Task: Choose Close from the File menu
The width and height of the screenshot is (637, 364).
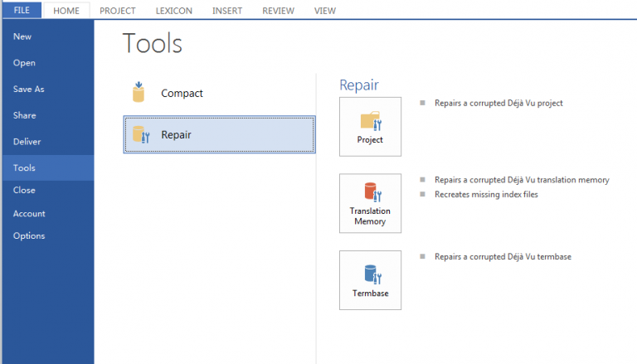Action: tap(24, 190)
